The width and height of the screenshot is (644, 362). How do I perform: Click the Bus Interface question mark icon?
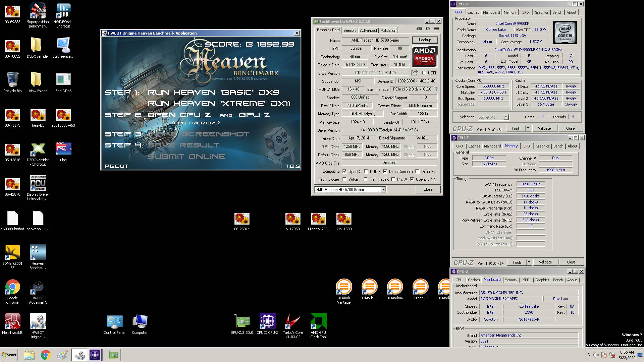(436, 89)
